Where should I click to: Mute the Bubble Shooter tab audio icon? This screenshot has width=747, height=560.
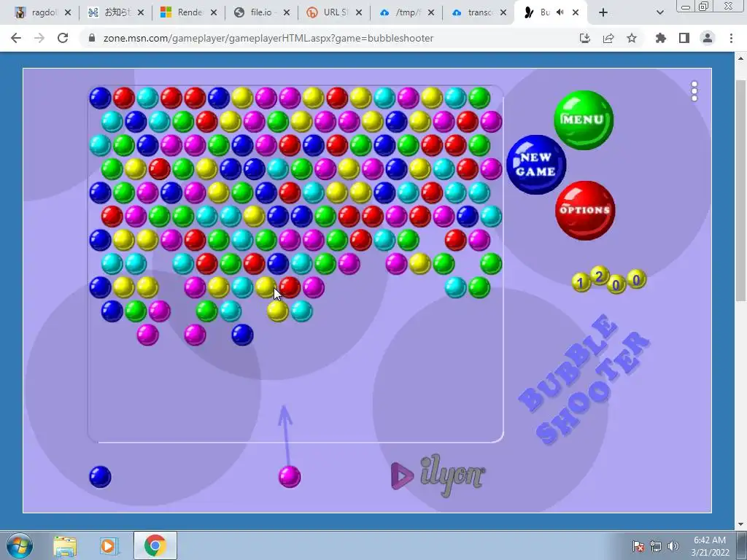coord(561,12)
